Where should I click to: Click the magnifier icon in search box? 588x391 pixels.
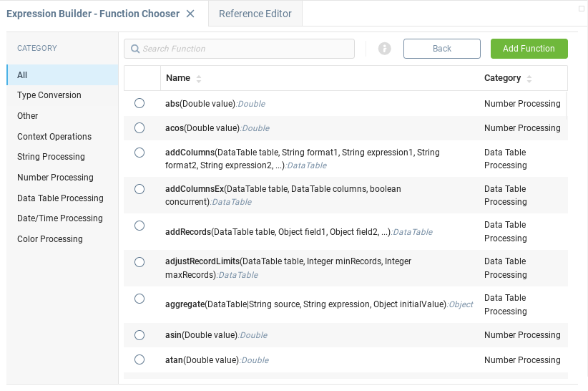click(x=134, y=49)
